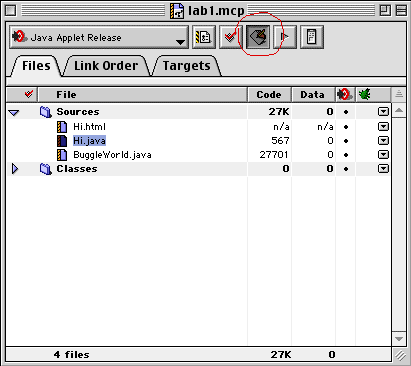Toggle target dot for Hi.html
Image resolution: width=411 pixels, height=366 pixels.
tap(346, 127)
